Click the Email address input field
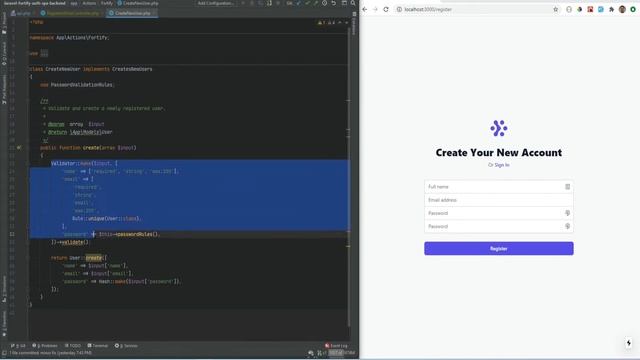The image size is (640, 360). click(x=498, y=200)
